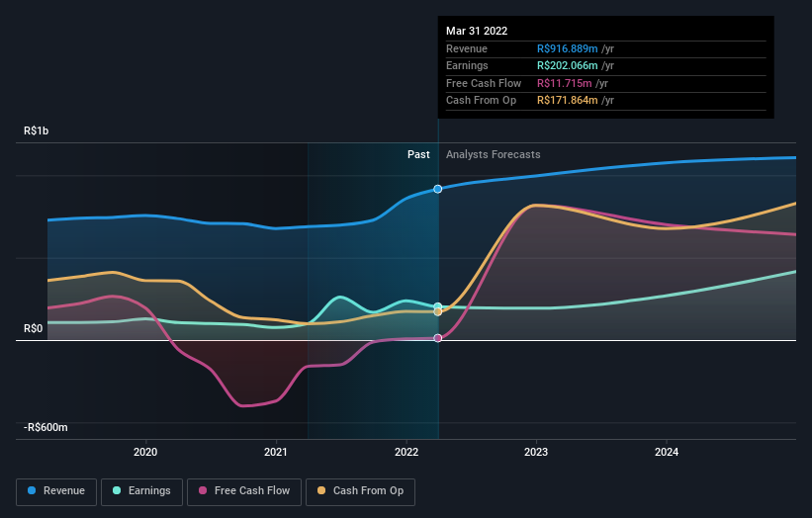Click the 2023 x-axis label

(x=536, y=452)
